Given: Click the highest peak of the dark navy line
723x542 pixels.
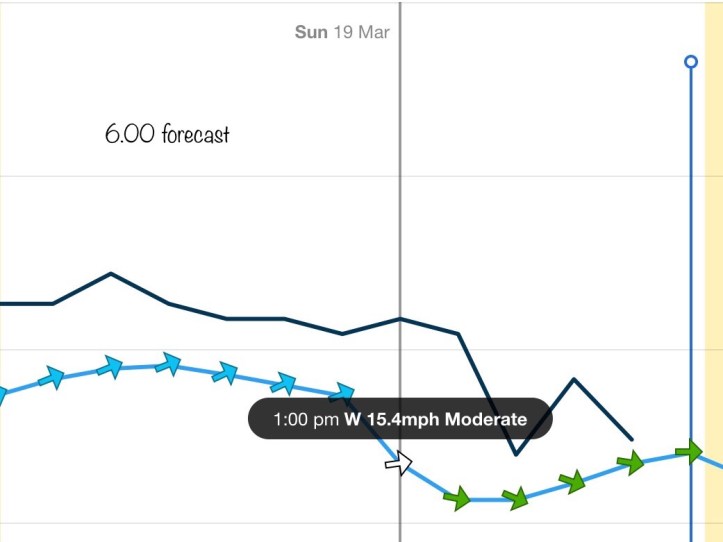Looking at the screenshot, I should tap(111, 273).
